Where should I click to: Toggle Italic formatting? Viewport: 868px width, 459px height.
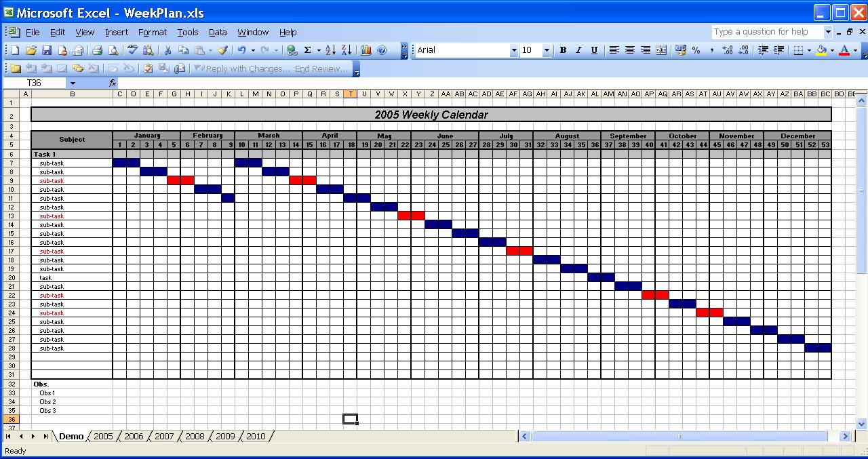point(578,50)
